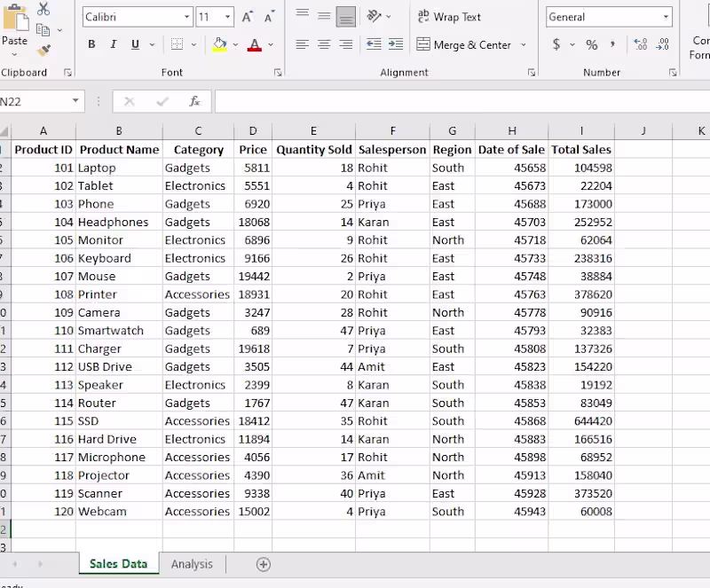This screenshot has height=588, width=710.
Task: Select the Sales Data sheet tab
Action: pos(119,563)
